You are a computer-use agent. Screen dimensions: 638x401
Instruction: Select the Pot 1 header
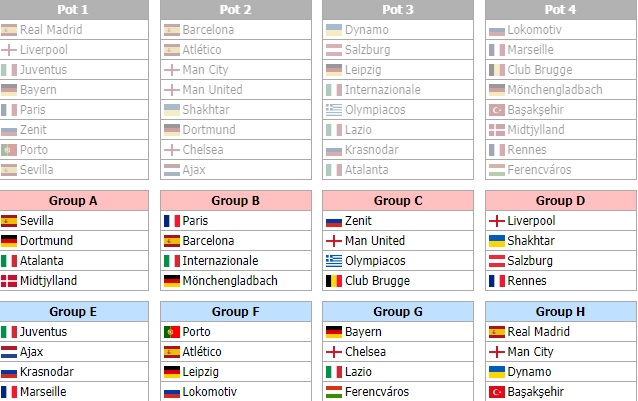coord(73,9)
